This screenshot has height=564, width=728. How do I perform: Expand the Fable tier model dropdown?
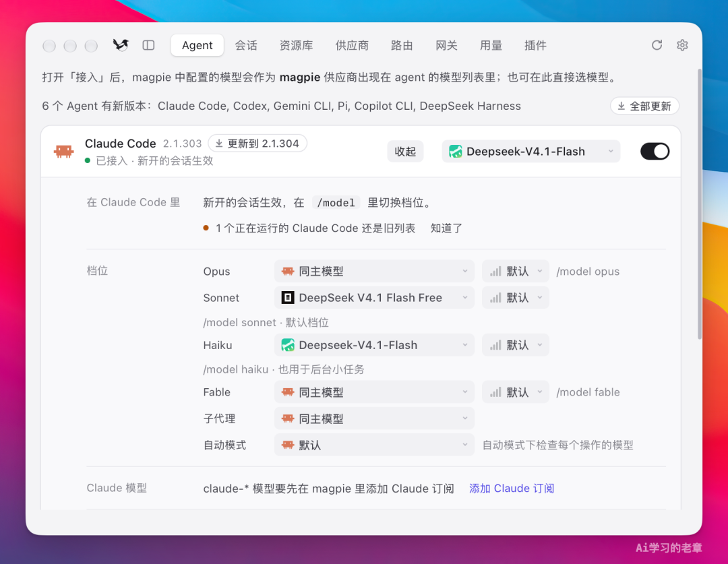(374, 392)
